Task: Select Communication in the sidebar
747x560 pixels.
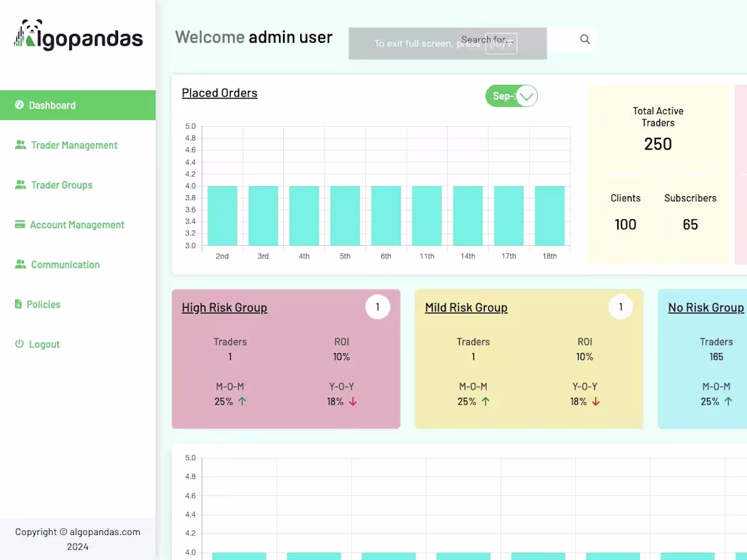Action: pyautogui.click(x=65, y=264)
